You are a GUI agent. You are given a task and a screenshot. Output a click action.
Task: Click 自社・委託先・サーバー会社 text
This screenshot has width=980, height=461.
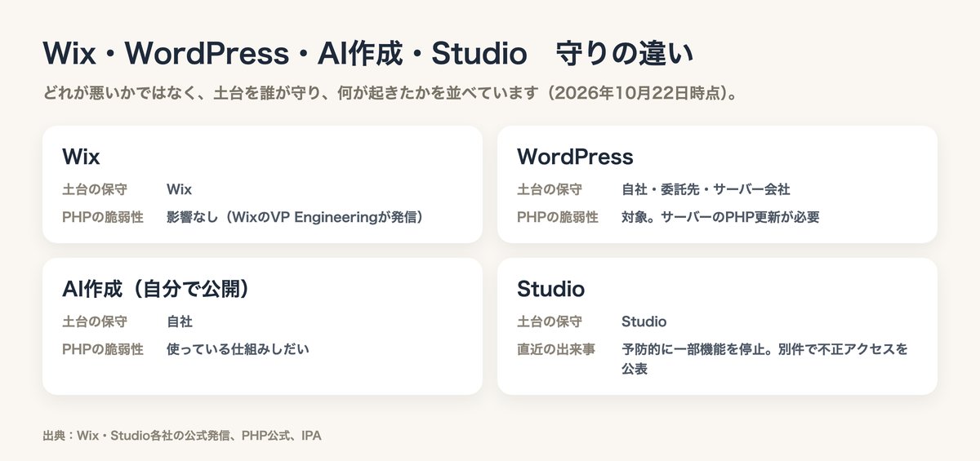tap(706, 189)
